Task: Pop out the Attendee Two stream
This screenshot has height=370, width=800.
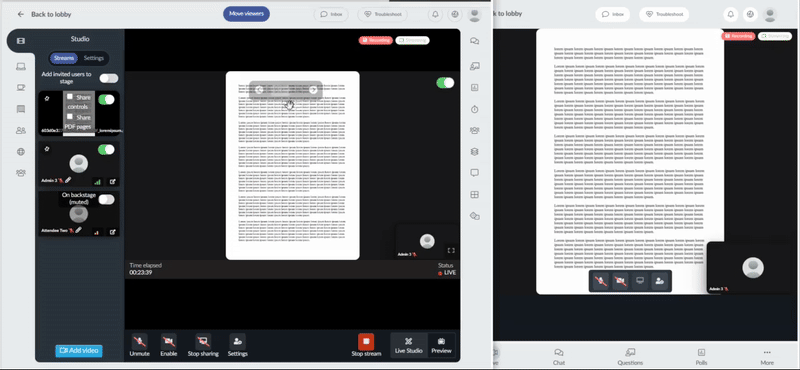Action: point(112,232)
